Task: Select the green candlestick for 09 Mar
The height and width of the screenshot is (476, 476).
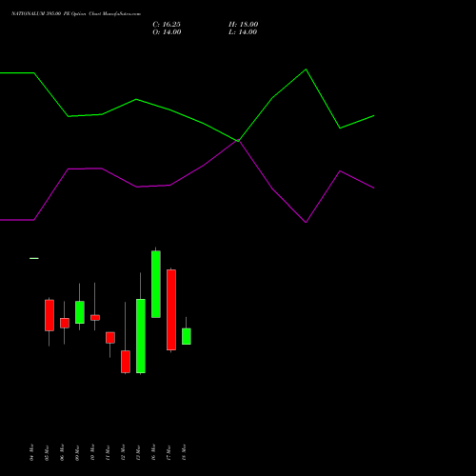Action: click(80, 312)
